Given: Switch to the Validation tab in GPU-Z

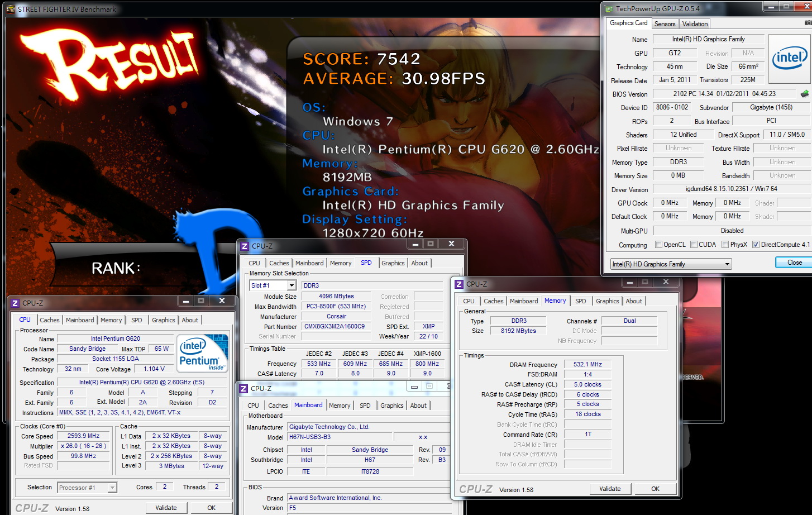Looking at the screenshot, I should pyautogui.click(x=695, y=24).
